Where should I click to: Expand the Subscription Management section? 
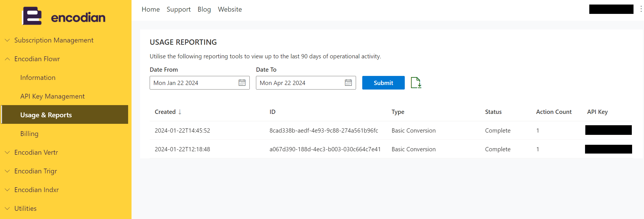[8, 40]
